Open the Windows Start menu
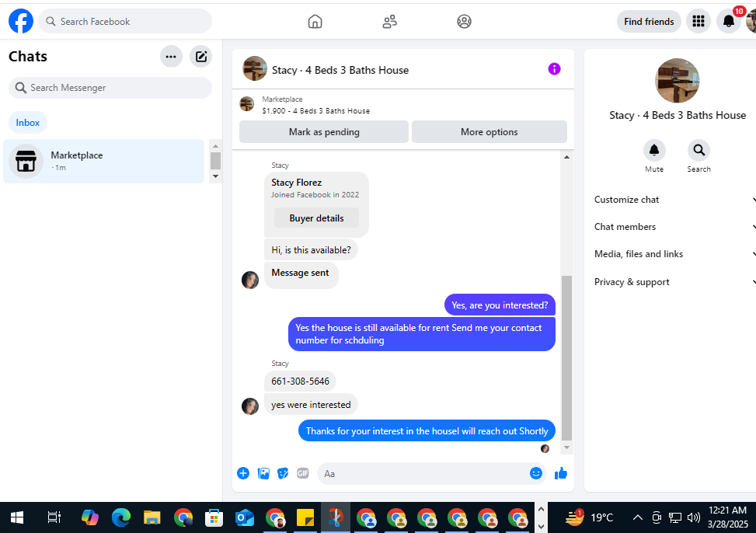Image resolution: width=756 pixels, height=533 pixels. click(17, 517)
